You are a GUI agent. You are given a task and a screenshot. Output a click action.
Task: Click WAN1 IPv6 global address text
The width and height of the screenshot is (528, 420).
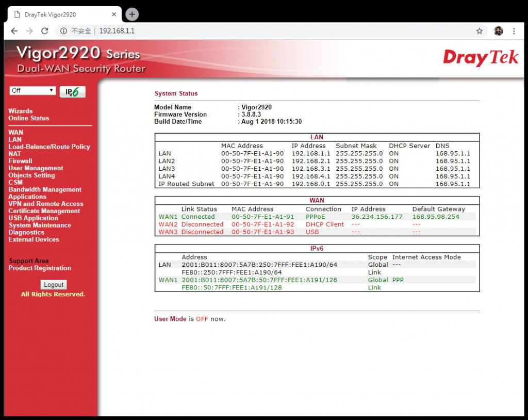pos(259,280)
